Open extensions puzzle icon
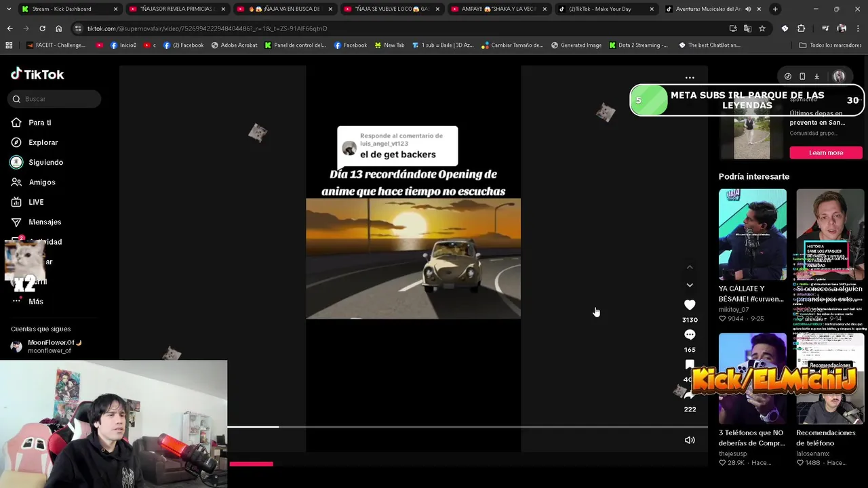868x488 pixels. pos(801,28)
